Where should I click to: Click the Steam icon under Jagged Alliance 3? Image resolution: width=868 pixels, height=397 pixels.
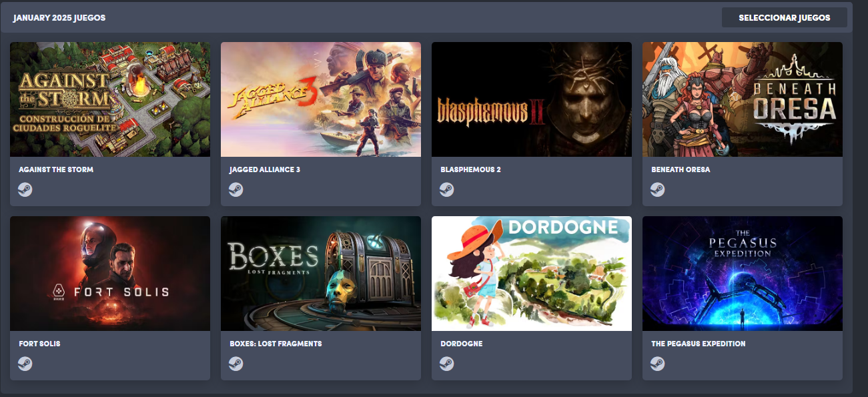point(236,189)
